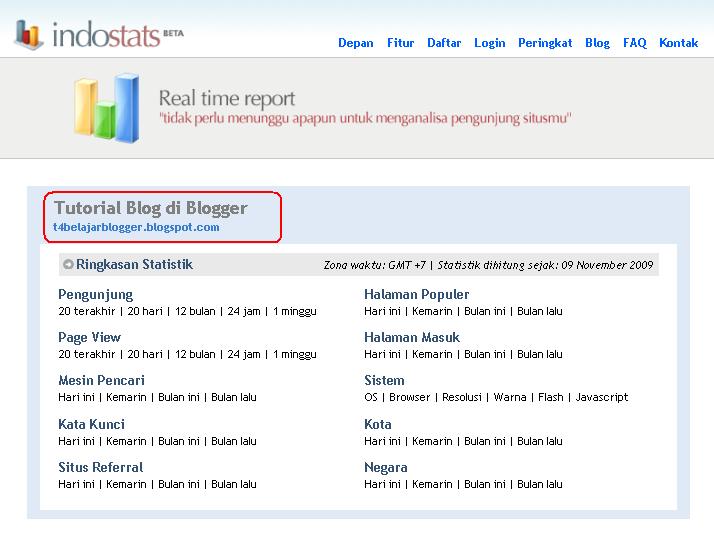
Task: Open the Negara heading
Action: (385, 468)
